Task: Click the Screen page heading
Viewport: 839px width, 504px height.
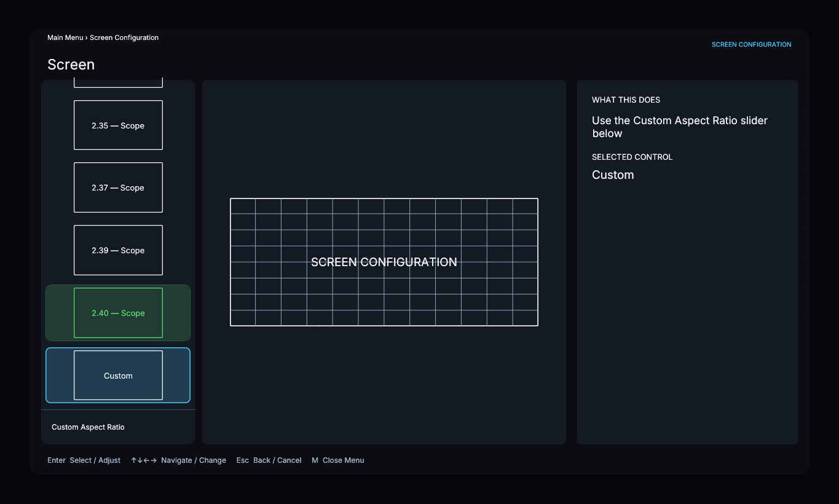Action: point(71,65)
